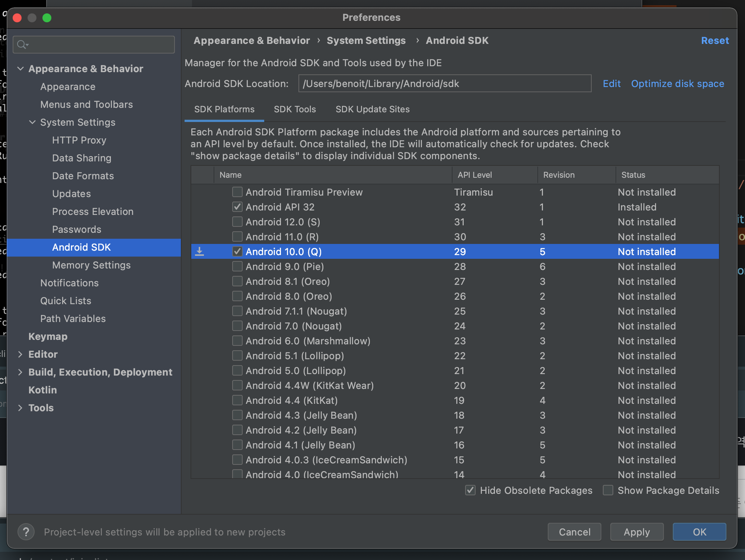The width and height of the screenshot is (745, 560).
Task: Expand the Editor settings section
Action: tap(20, 354)
